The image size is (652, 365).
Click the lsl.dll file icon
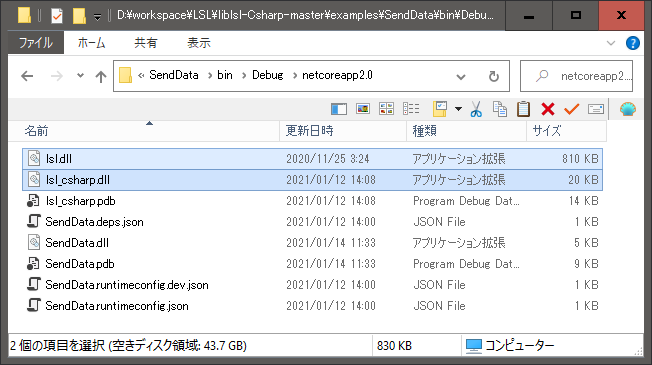point(34,158)
